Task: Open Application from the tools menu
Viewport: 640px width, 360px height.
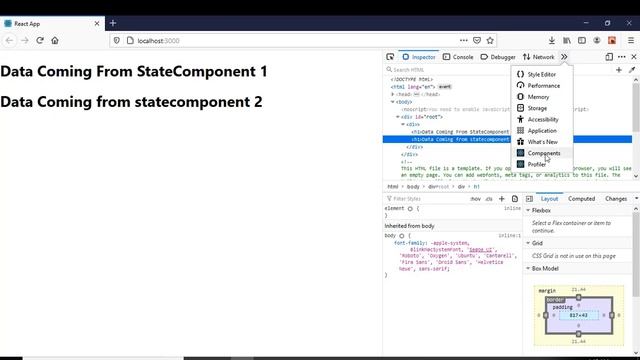Action: pos(542,131)
